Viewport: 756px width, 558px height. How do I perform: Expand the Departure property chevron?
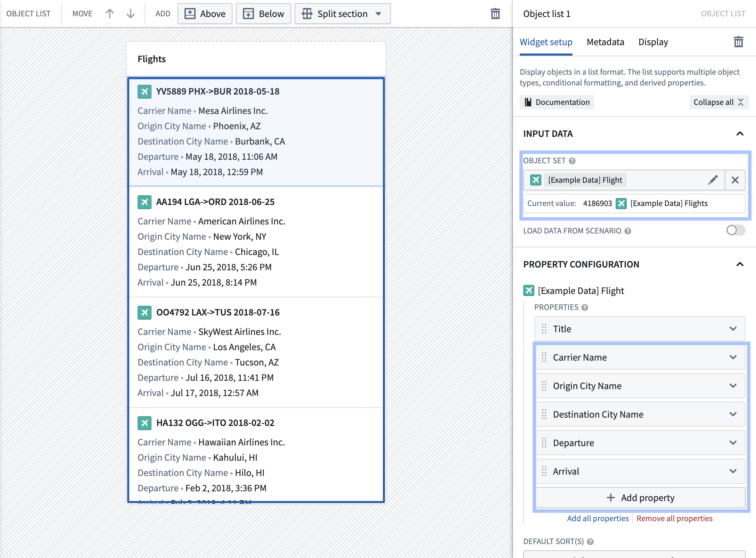(x=733, y=443)
